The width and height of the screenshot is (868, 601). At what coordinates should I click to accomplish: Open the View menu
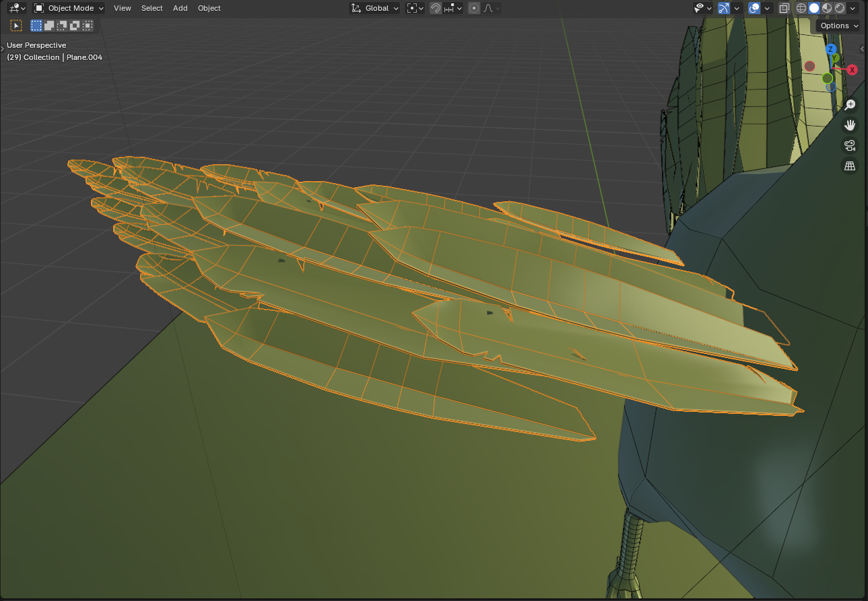click(x=123, y=8)
